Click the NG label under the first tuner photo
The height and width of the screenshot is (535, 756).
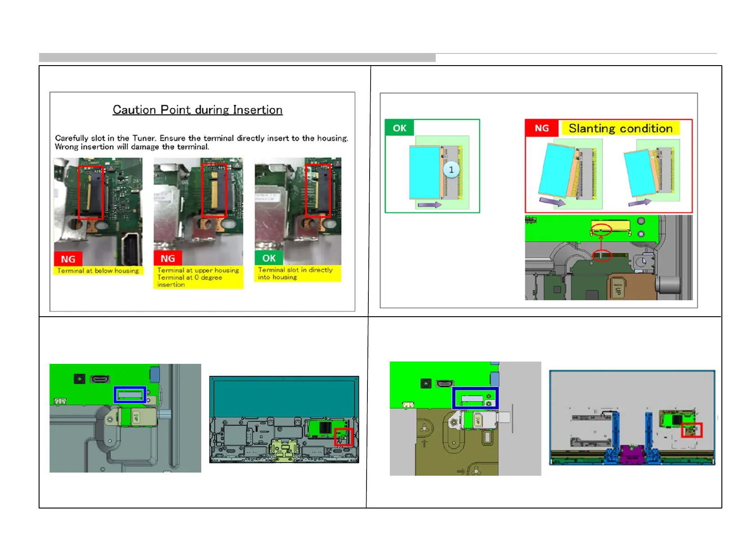[x=68, y=259]
